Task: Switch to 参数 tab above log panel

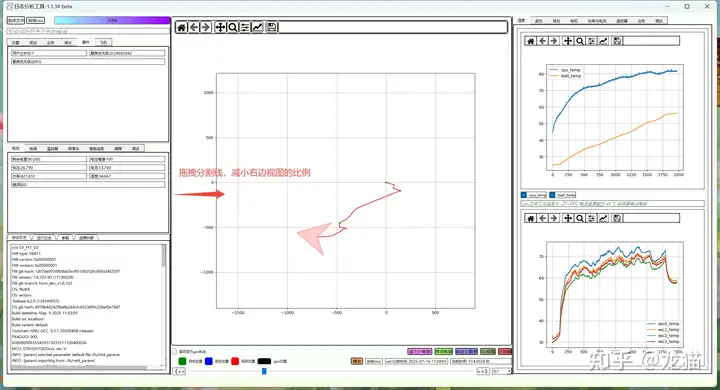Action: tap(65, 237)
